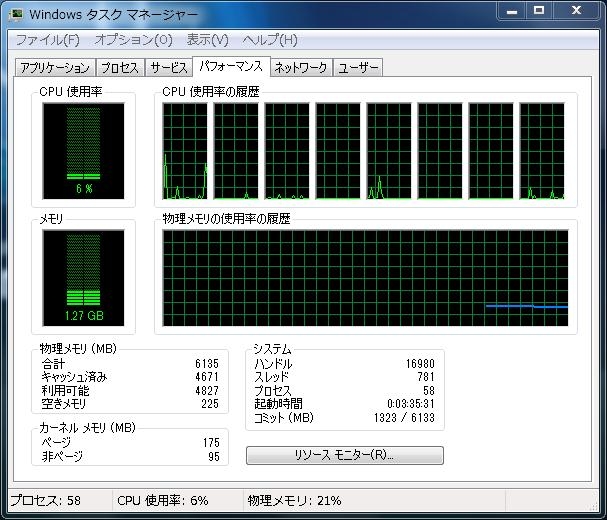607x520 pixels.
Task: Click the リソース モニター(R)... button
Action: pos(345,455)
